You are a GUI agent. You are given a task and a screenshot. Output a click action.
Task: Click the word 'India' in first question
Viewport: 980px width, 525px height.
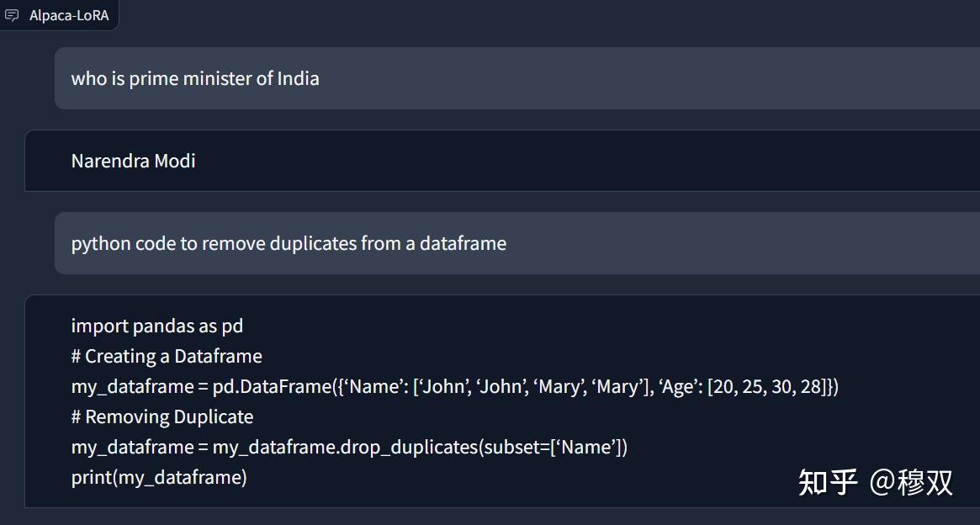[x=299, y=79]
